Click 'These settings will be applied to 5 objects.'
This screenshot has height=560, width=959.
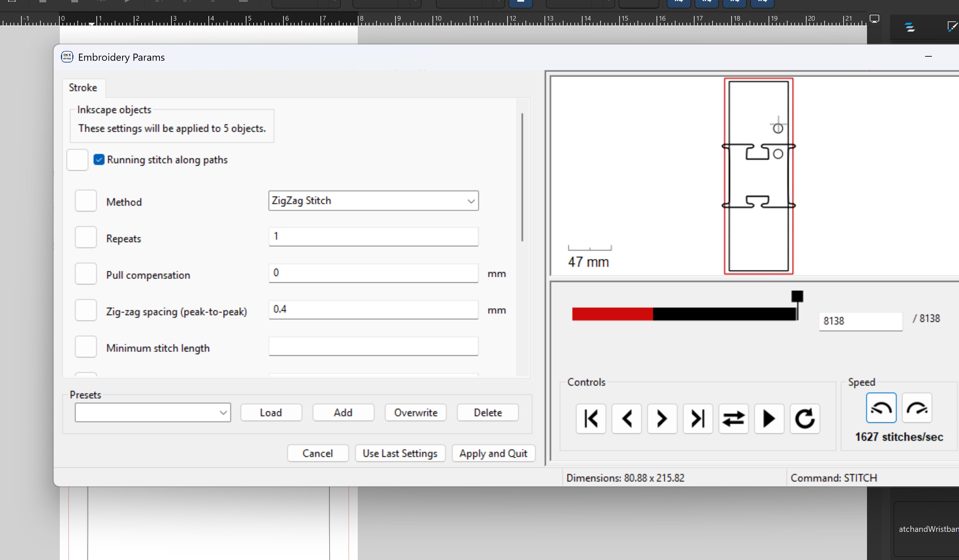pos(172,129)
